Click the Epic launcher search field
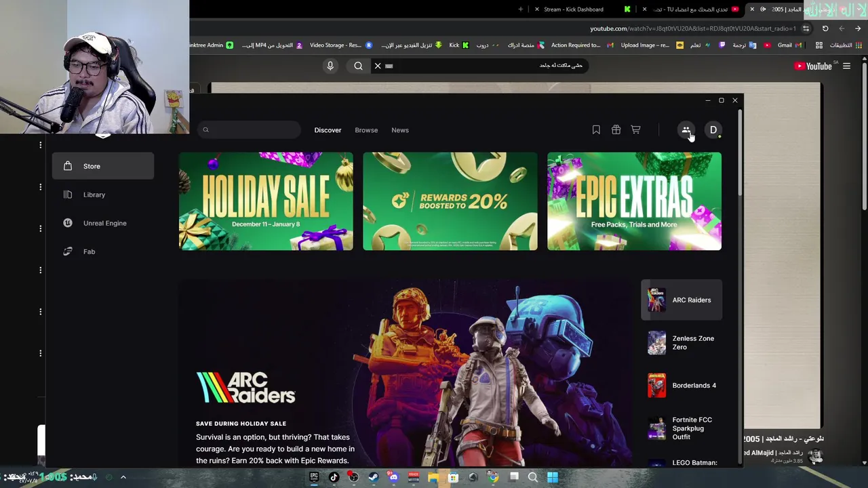 click(x=250, y=130)
